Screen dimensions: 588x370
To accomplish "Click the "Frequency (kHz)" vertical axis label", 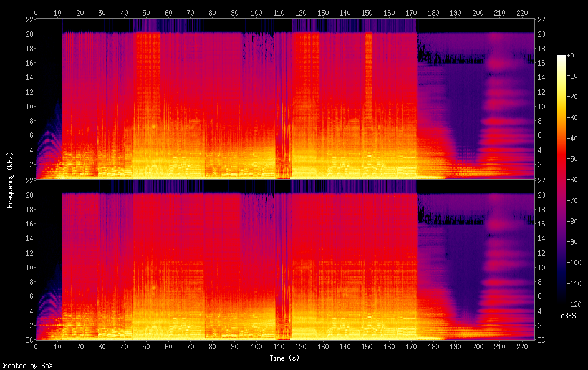I will point(11,179).
